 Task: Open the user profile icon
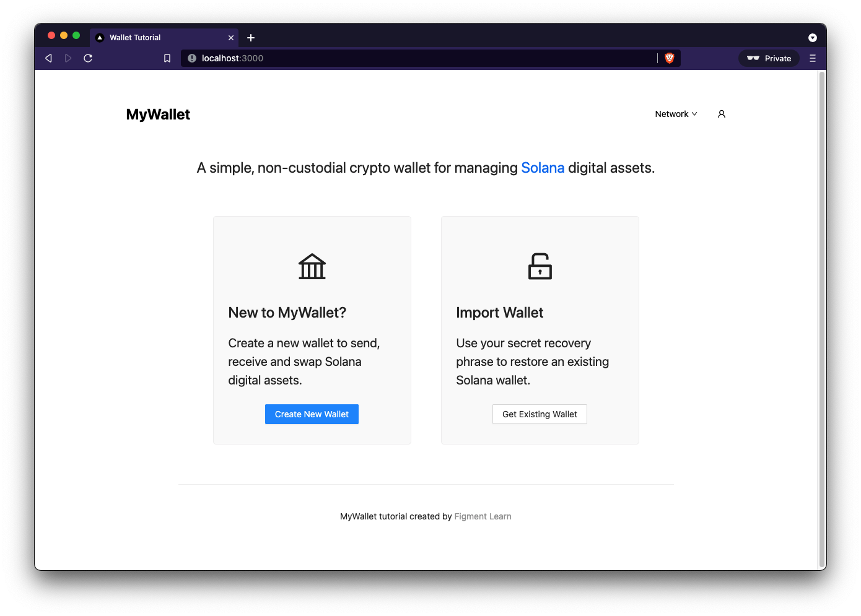click(722, 114)
